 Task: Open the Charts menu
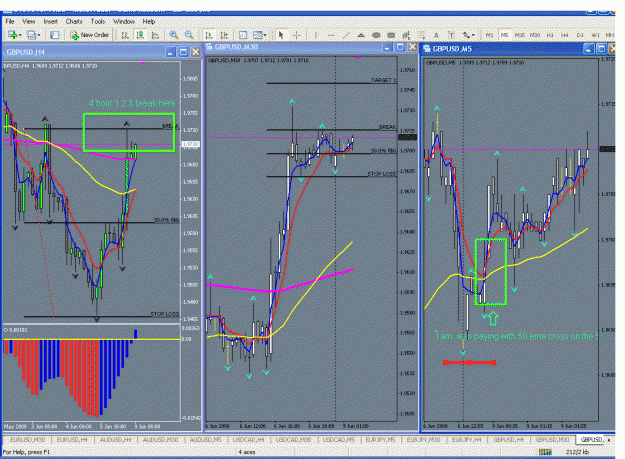[x=74, y=22]
